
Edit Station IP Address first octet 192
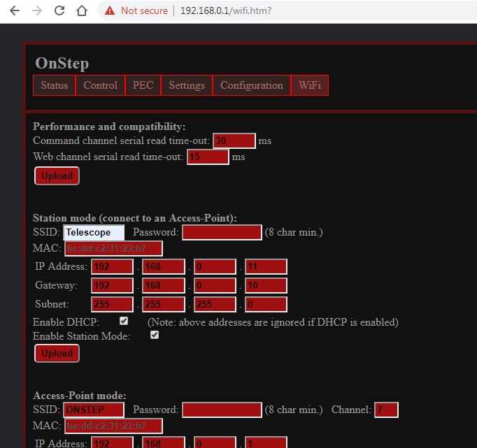[x=112, y=266]
